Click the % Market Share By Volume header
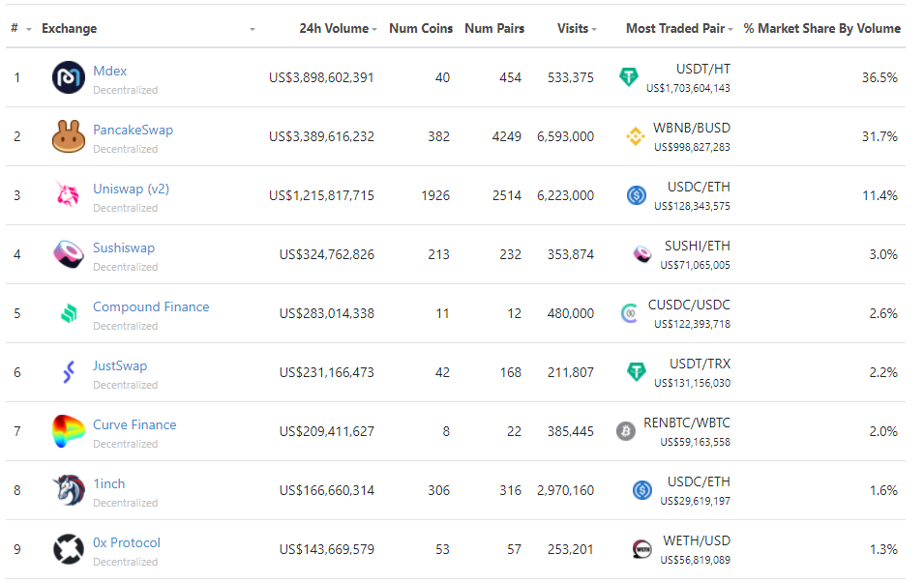Viewport: 924px width, 583px height. point(821,28)
